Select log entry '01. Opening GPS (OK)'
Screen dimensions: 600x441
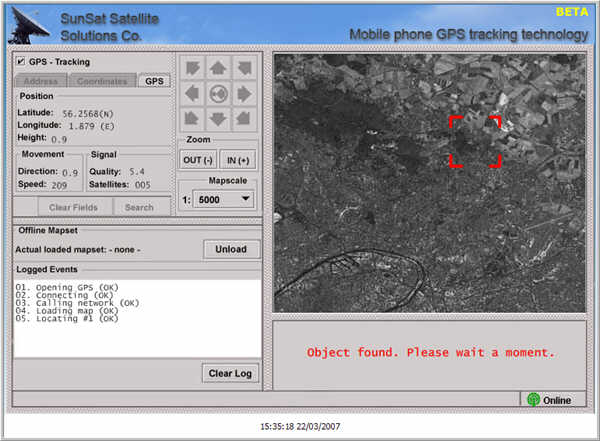(67, 287)
